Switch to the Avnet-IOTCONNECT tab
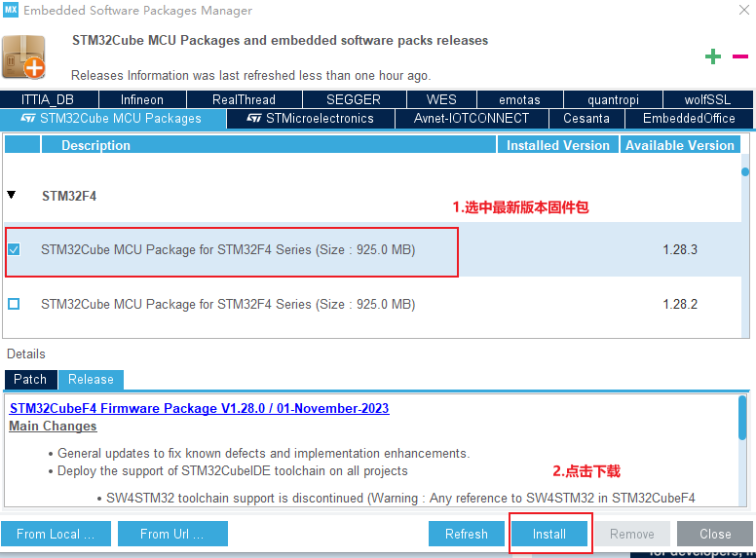756x558 pixels. coord(472,119)
